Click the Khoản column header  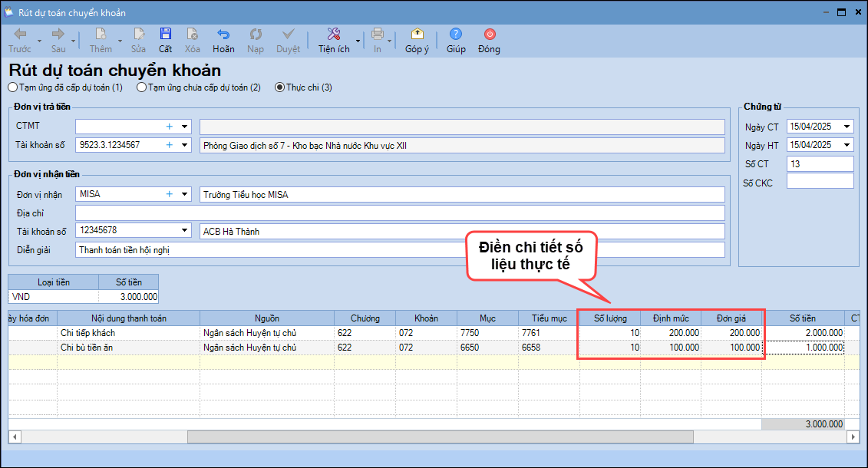click(x=426, y=318)
